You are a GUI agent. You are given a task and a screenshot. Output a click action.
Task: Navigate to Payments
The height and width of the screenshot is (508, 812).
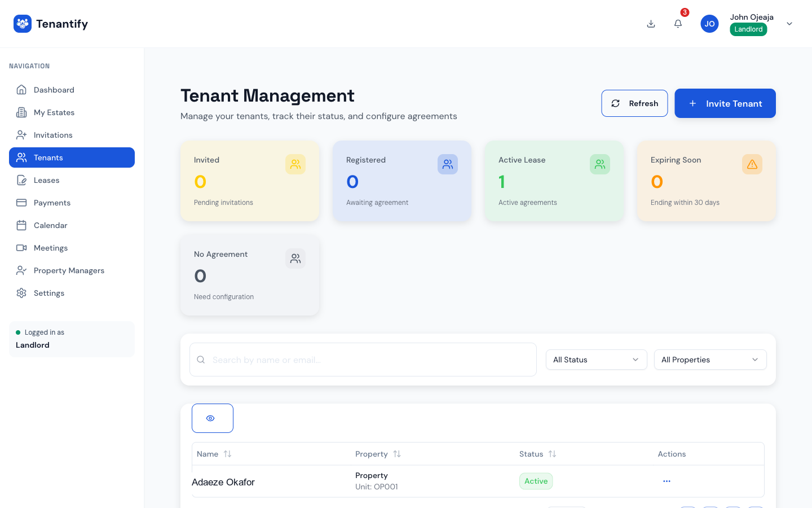[72, 203]
